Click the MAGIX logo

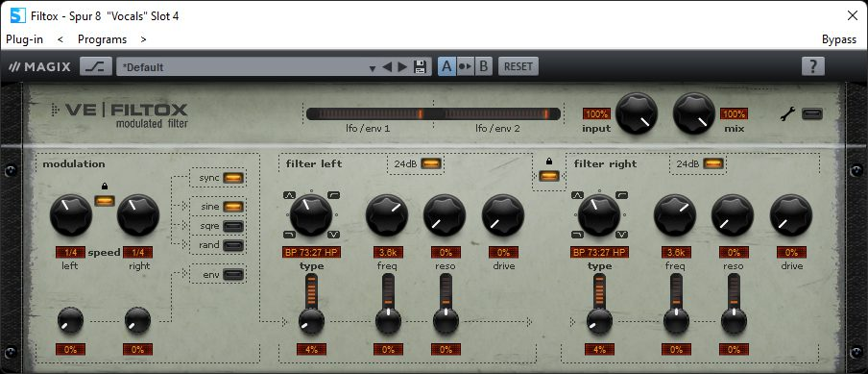pos(40,67)
